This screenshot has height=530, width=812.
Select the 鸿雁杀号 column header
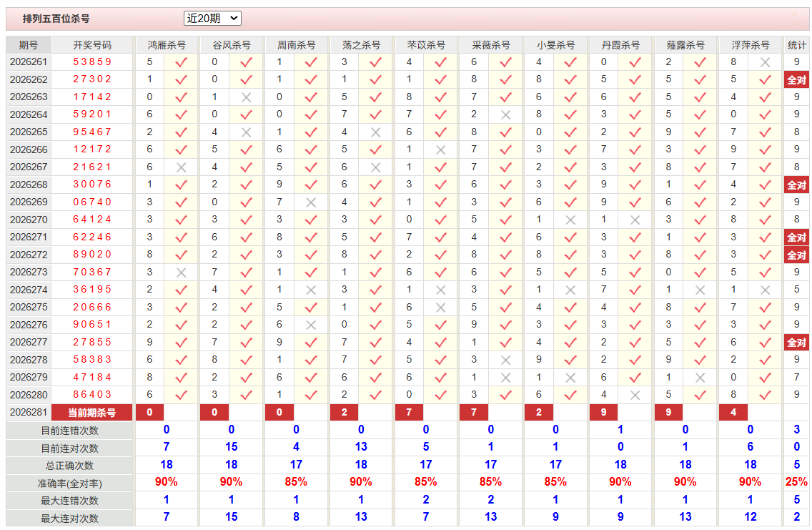[167, 45]
